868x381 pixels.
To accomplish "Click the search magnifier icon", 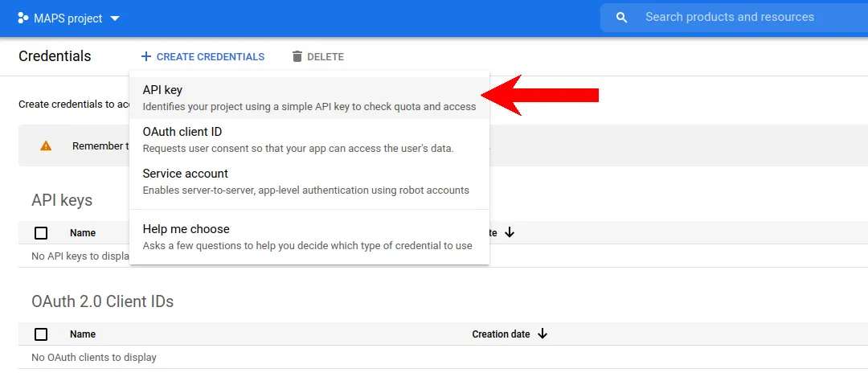I will [x=621, y=18].
